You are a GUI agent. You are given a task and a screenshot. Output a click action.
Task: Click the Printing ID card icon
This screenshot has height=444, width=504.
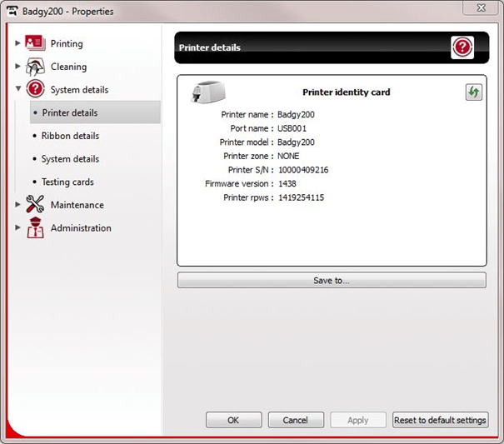click(35, 43)
